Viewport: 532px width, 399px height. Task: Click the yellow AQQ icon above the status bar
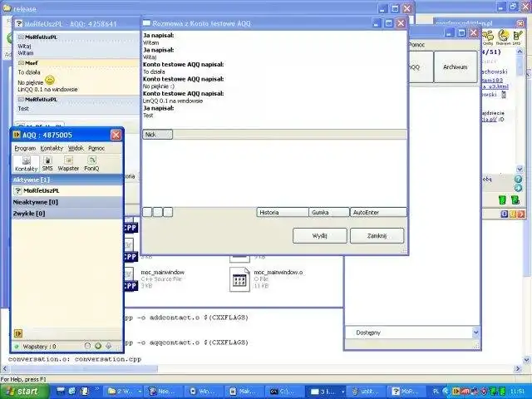coord(18,333)
